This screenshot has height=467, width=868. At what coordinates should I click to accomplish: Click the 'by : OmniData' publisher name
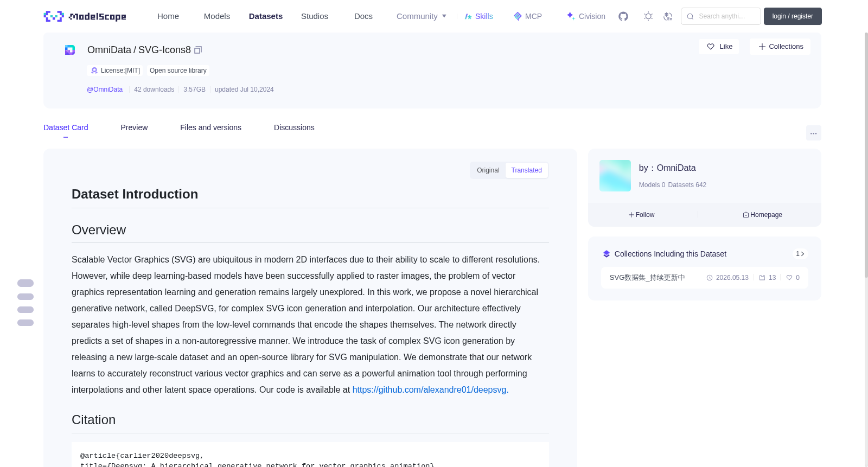pos(667,168)
